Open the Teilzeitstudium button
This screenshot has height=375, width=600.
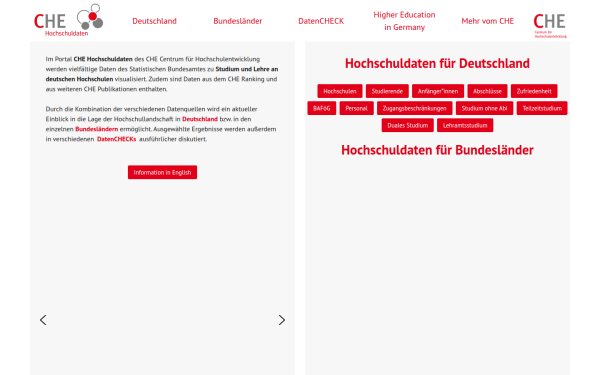click(x=542, y=108)
